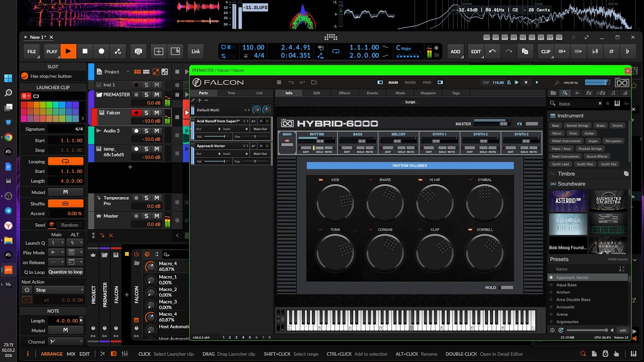Open the Asteroid soundware thumbnail

coord(568,201)
